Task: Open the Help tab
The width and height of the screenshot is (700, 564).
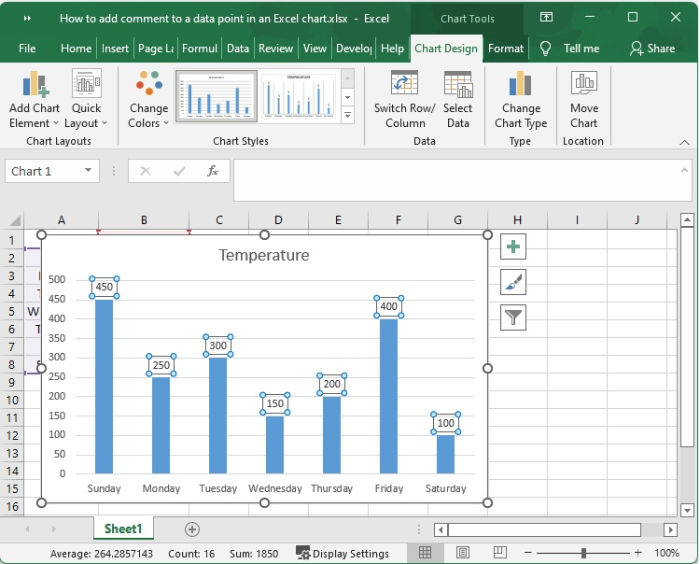Action: pyautogui.click(x=392, y=48)
